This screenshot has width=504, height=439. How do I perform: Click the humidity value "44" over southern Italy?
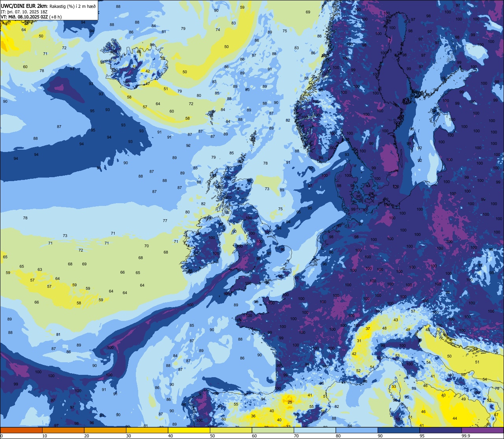pos(455,418)
